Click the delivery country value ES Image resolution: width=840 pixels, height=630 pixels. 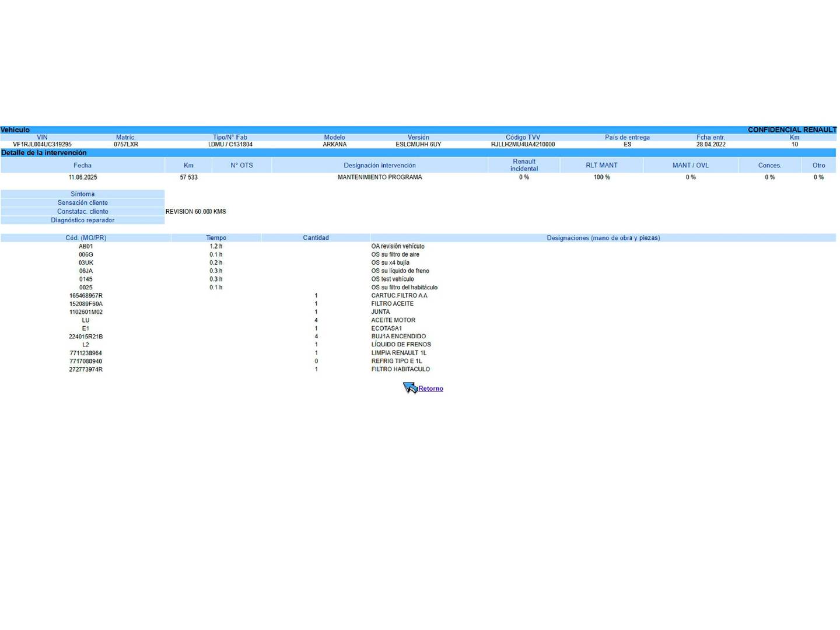tap(628, 144)
